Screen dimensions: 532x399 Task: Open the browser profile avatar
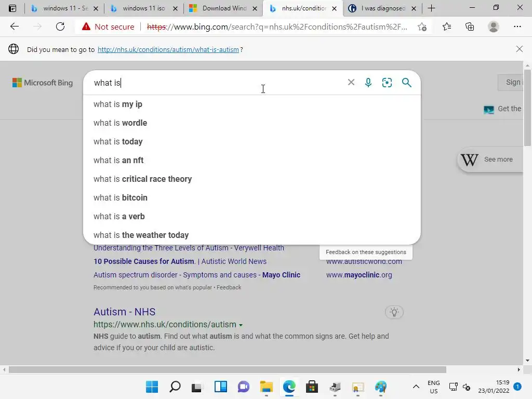click(494, 26)
